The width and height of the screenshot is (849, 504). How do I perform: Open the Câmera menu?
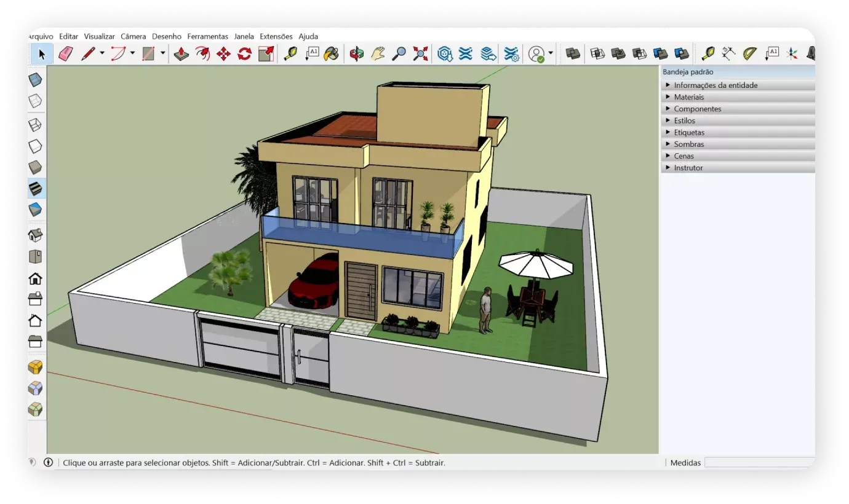click(133, 36)
